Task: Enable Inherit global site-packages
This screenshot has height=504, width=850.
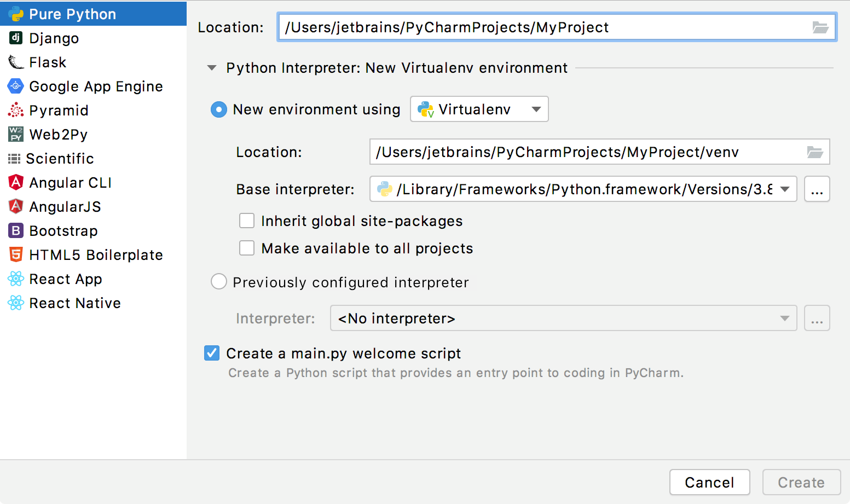Action: click(x=247, y=221)
